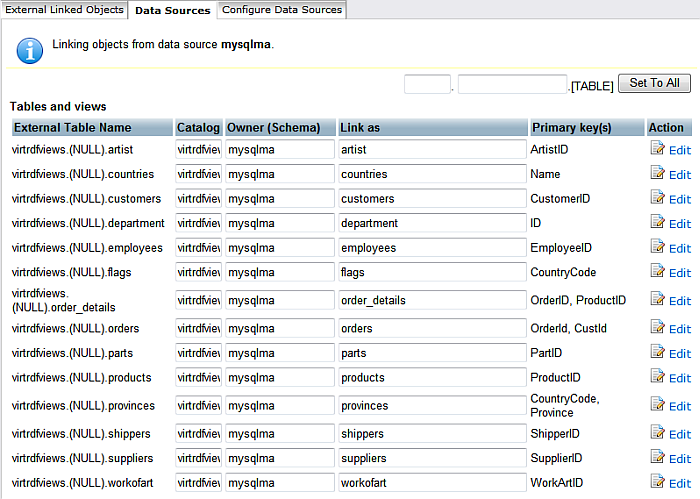Open the Configure Data Sources tab

click(x=282, y=10)
